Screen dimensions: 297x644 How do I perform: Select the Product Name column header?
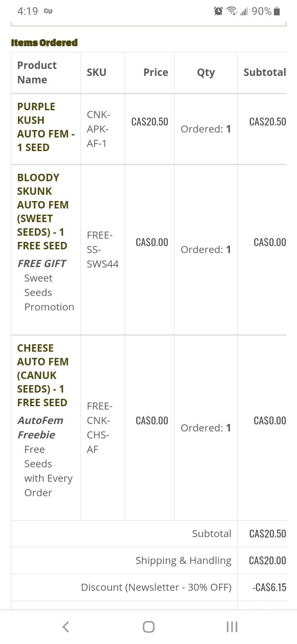point(37,72)
